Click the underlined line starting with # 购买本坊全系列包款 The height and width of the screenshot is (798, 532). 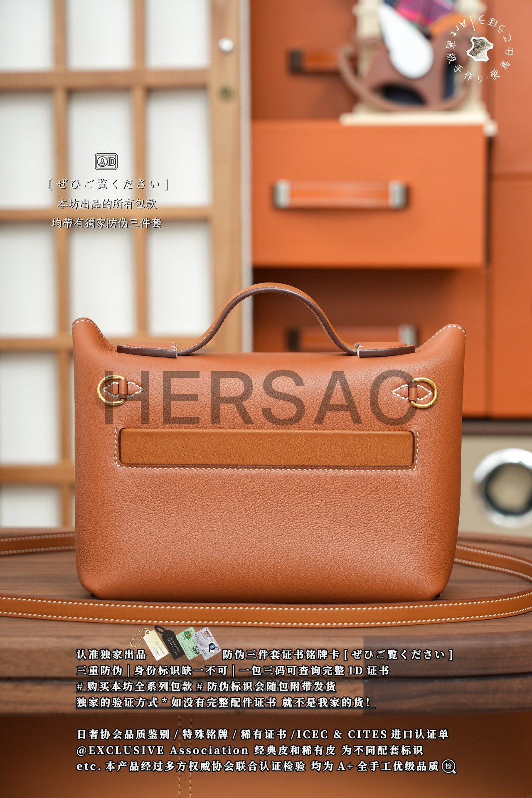(206, 686)
